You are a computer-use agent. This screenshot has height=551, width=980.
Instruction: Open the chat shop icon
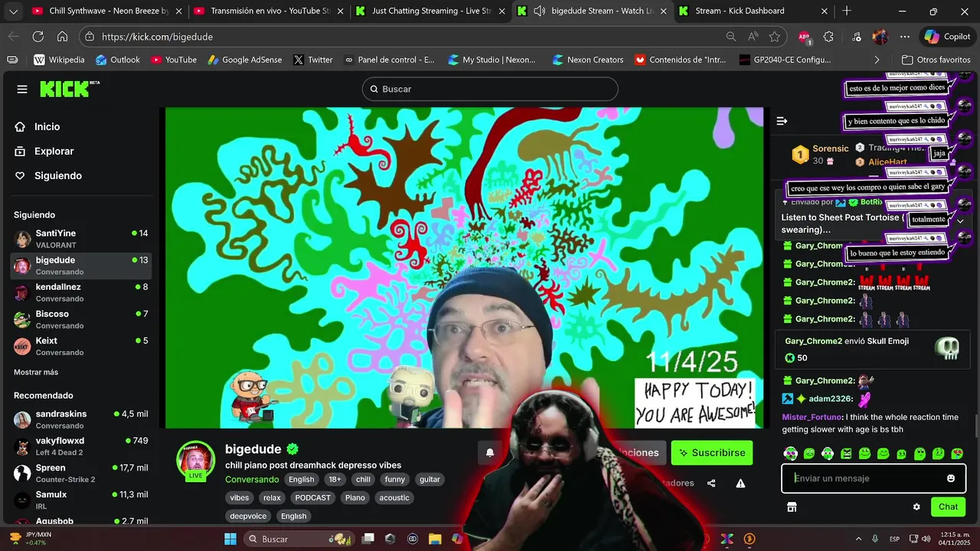pyautogui.click(x=792, y=507)
